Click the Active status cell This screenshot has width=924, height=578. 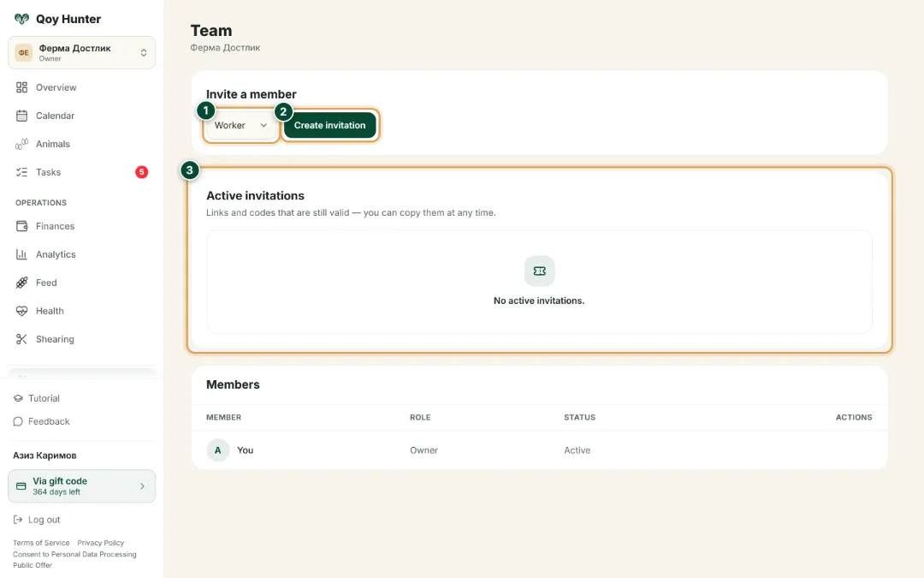577,450
